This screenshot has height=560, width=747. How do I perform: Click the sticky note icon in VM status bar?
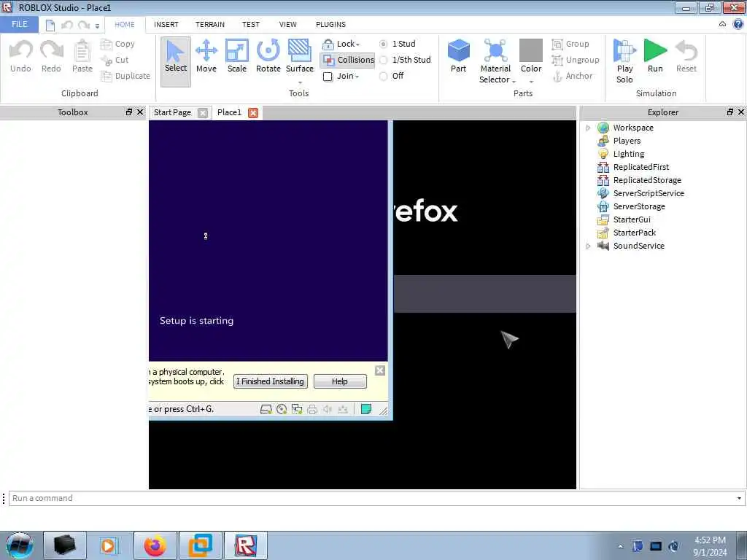point(366,409)
